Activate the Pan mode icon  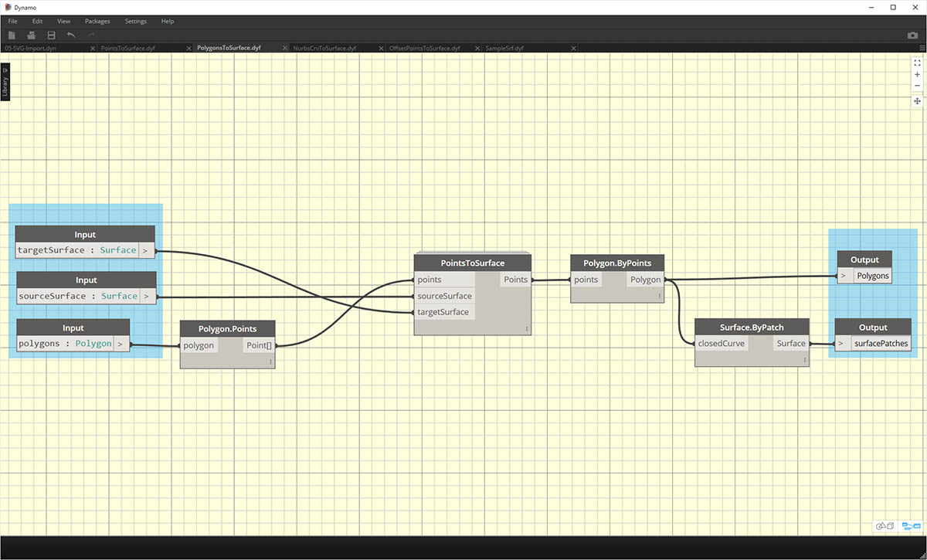(x=917, y=101)
